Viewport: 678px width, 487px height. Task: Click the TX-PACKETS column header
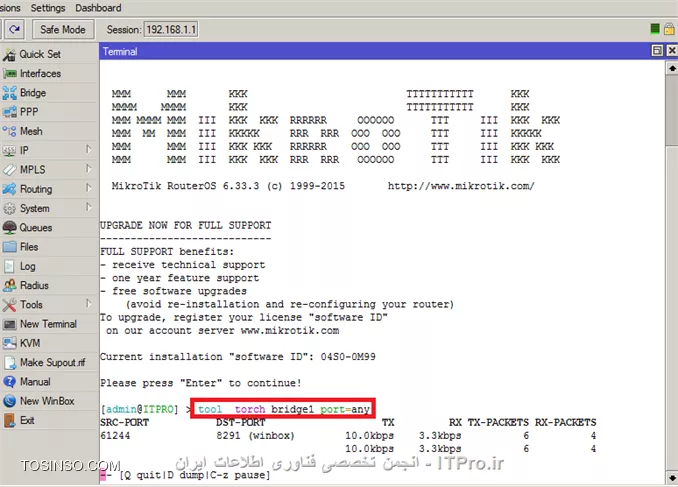[x=498, y=423]
